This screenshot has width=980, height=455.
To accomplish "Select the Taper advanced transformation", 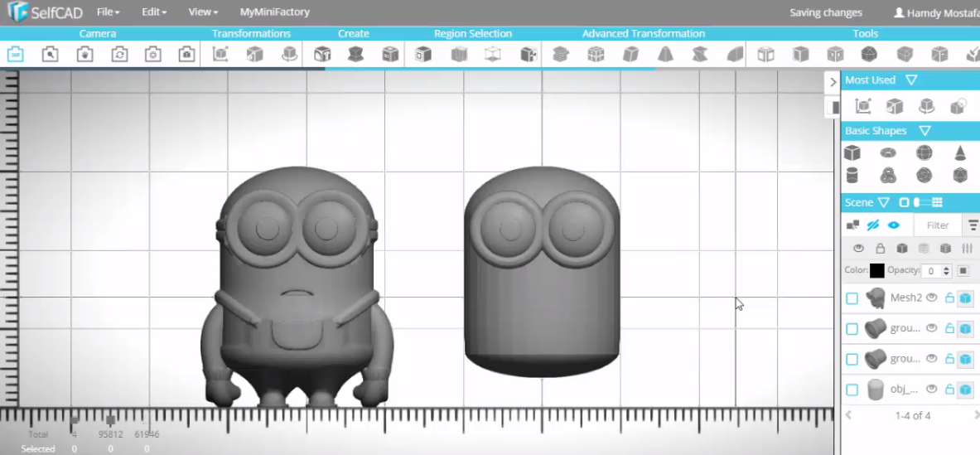I will (x=666, y=55).
